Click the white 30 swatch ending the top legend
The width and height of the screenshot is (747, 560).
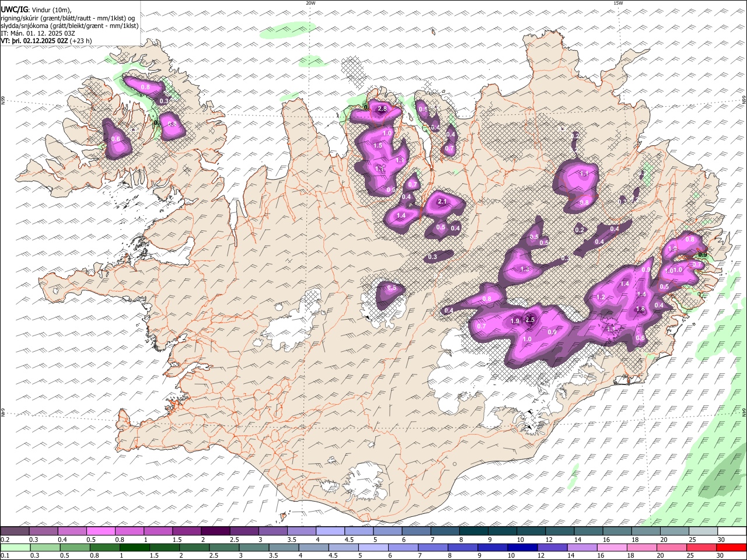point(731,531)
